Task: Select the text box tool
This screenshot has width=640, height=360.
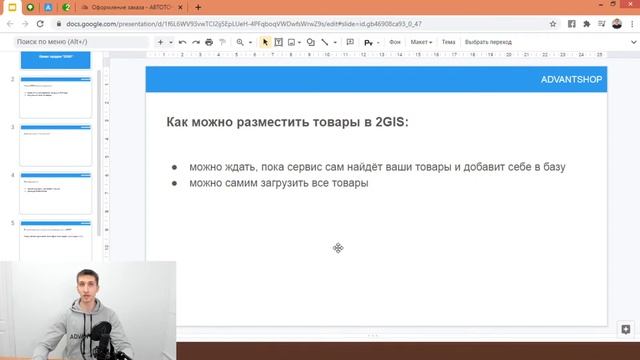Action: [278, 42]
